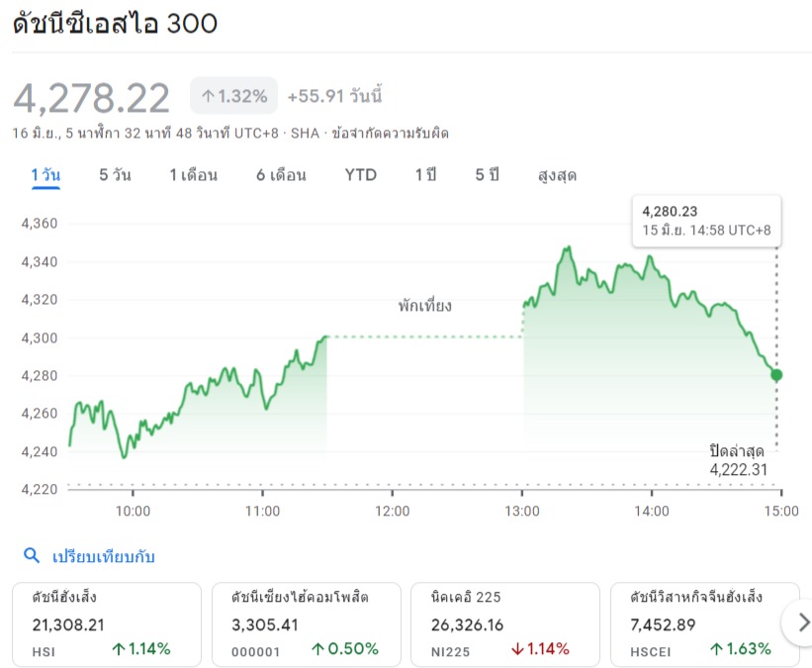Viewport: 812px width, 668px height.
Task: Click the up-arrow 1.32% change badge
Action: coord(234,96)
